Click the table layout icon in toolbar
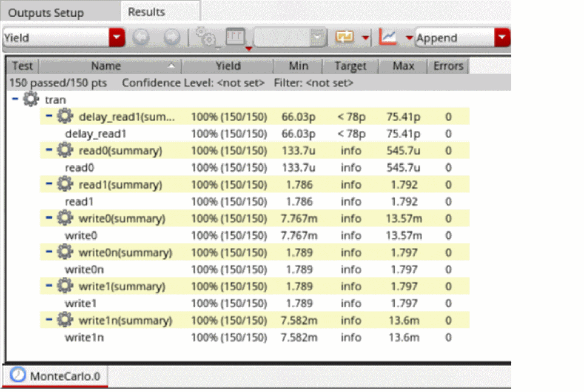This screenshot has height=392, width=584. click(x=235, y=38)
